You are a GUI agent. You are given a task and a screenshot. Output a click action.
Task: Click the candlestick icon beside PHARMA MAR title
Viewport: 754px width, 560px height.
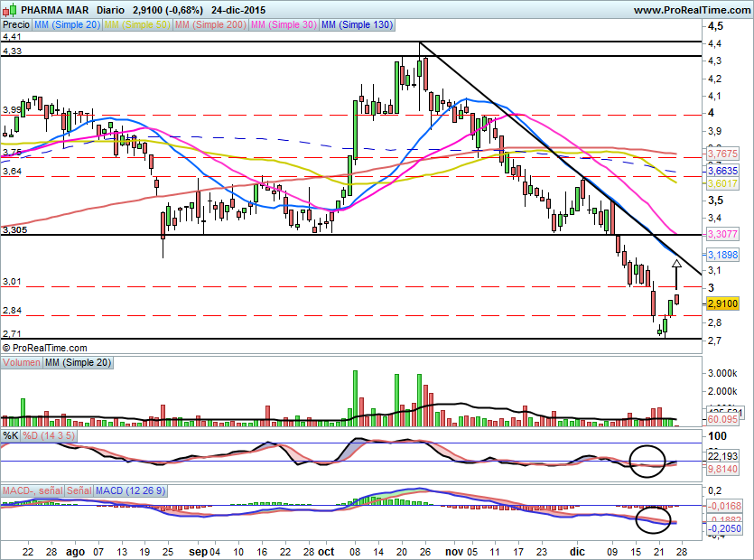[9, 9]
